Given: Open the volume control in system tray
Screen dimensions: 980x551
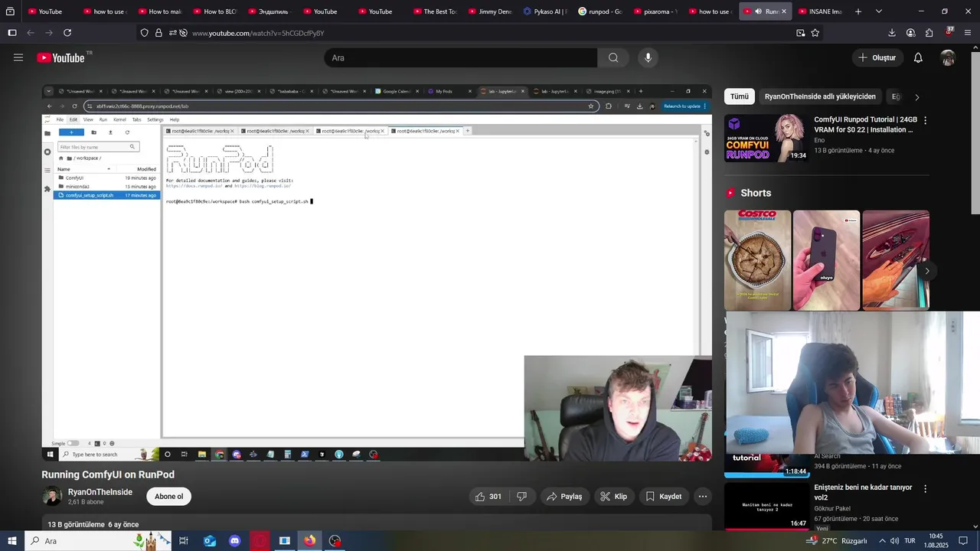Looking at the screenshot, I should click(x=895, y=541).
